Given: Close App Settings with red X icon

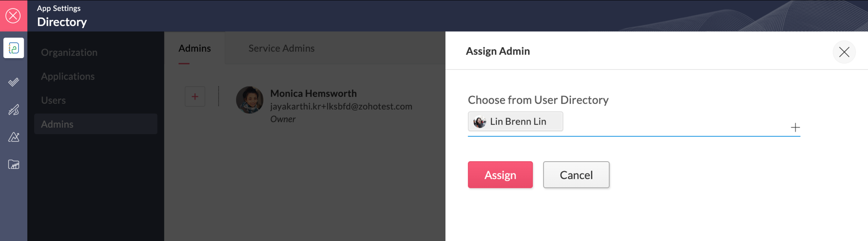Looking at the screenshot, I should [x=14, y=16].
